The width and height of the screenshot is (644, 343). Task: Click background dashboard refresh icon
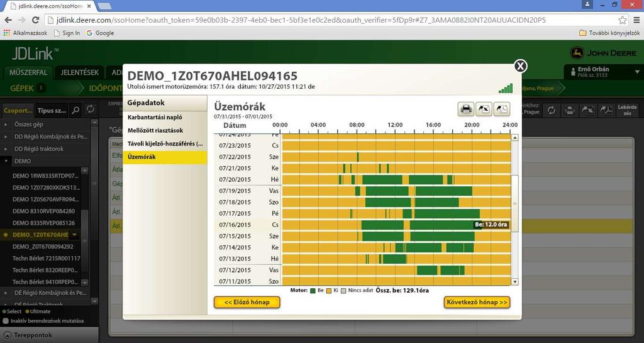(x=551, y=110)
